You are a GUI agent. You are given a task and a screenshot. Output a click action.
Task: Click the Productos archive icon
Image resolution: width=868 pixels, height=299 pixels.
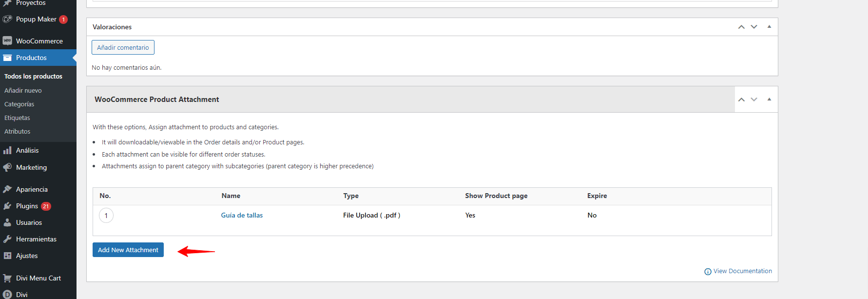point(7,58)
